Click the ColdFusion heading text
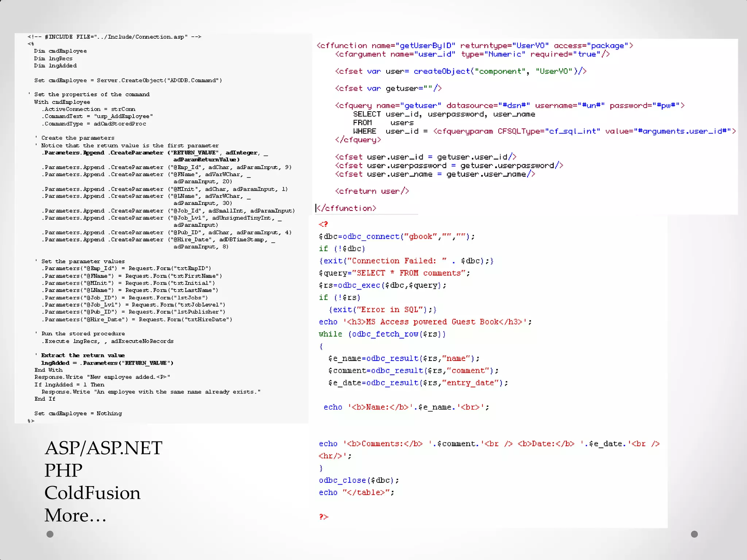This screenshot has height=560, width=747. pyautogui.click(x=92, y=493)
